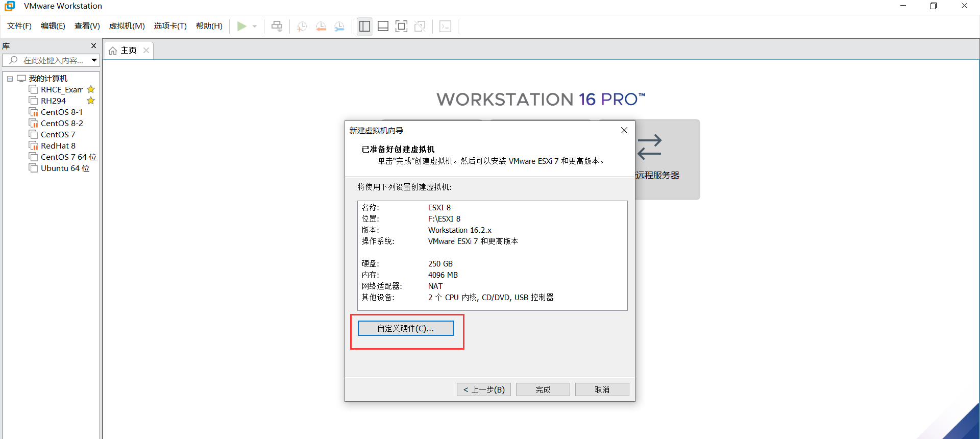Close the 新建虚拟机向导 dialog

pos(624,130)
